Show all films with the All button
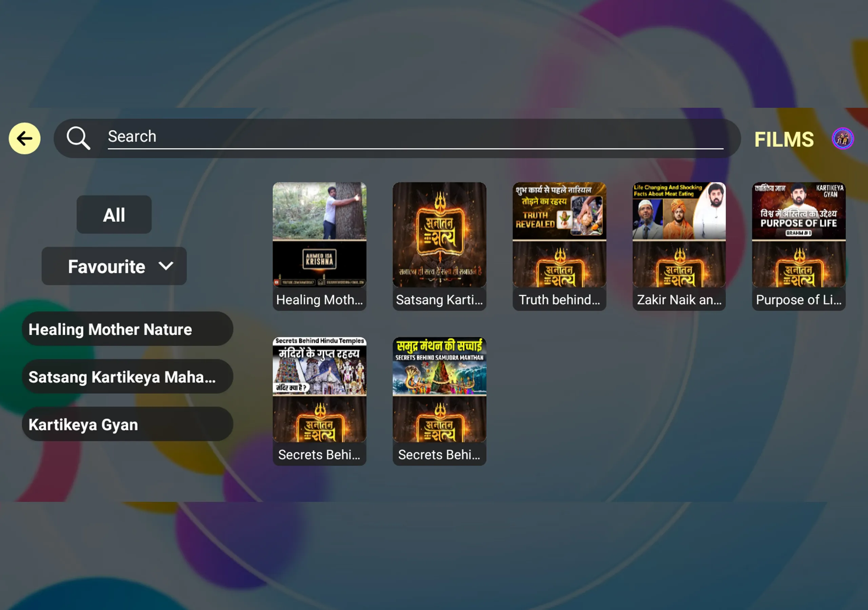868x610 pixels. pyautogui.click(x=114, y=215)
